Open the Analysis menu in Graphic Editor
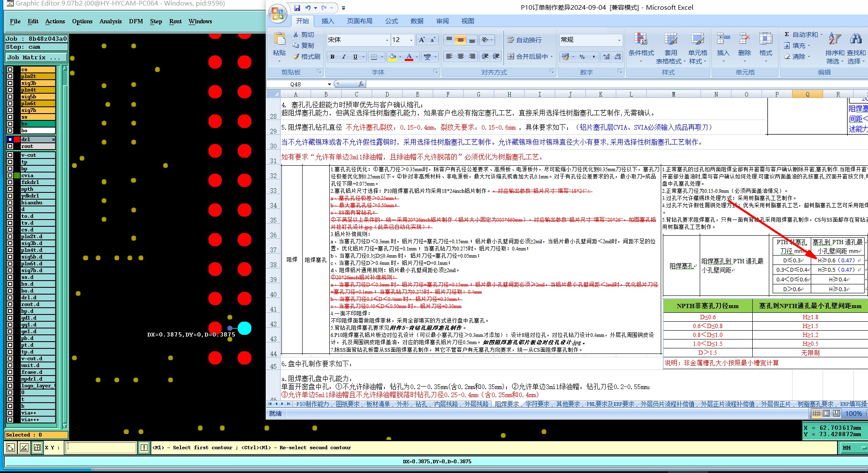 (x=111, y=21)
